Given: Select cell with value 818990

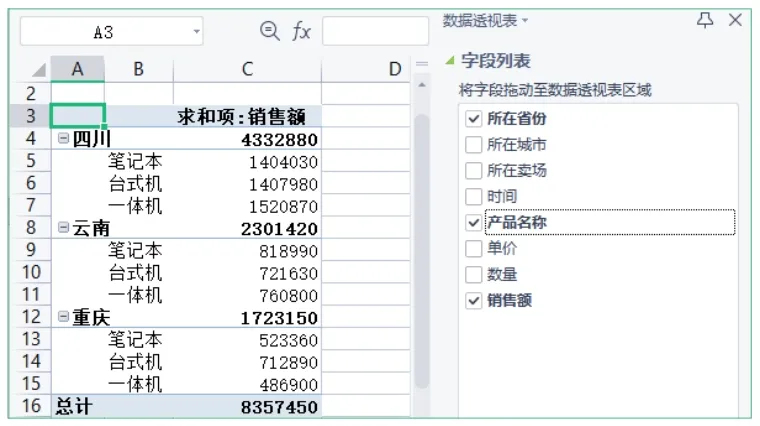Looking at the screenshot, I should point(247,251).
